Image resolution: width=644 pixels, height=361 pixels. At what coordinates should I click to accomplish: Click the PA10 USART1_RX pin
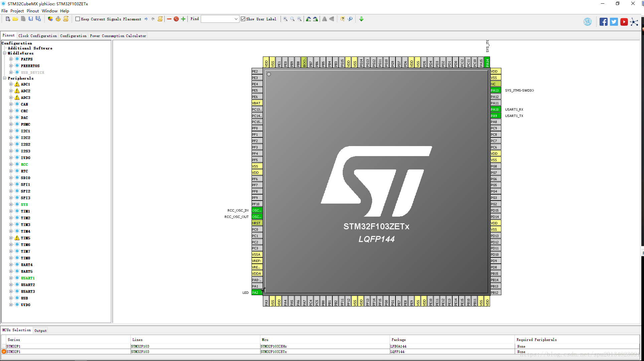coord(496,109)
